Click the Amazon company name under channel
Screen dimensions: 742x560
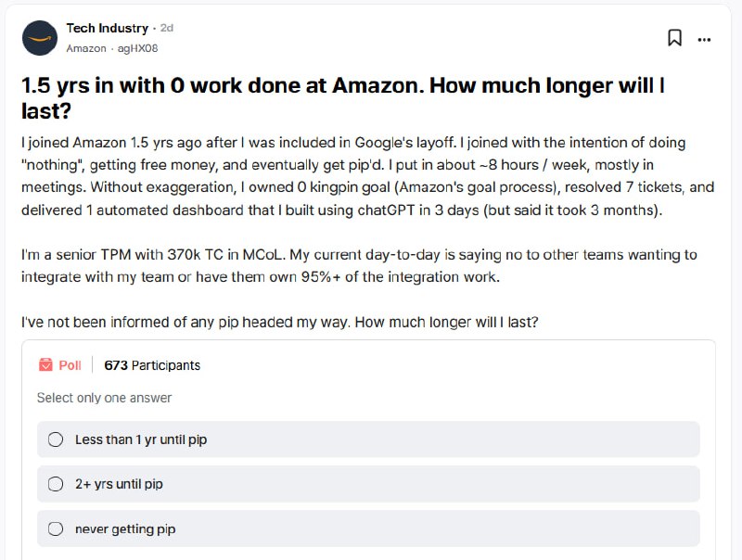pos(85,48)
